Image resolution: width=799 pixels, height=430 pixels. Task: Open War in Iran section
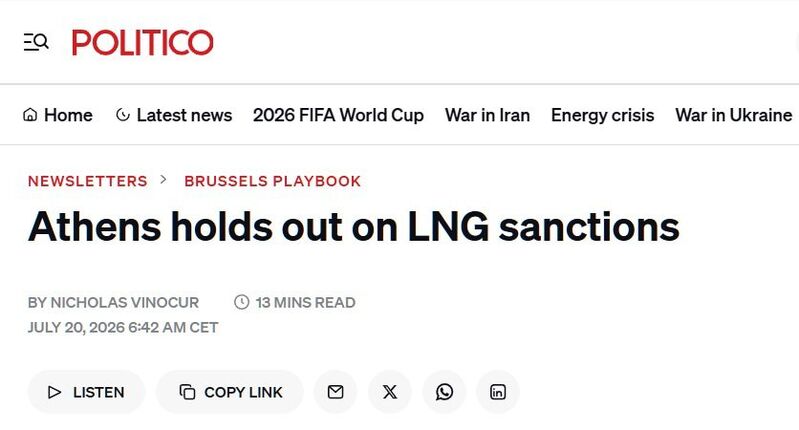487,115
